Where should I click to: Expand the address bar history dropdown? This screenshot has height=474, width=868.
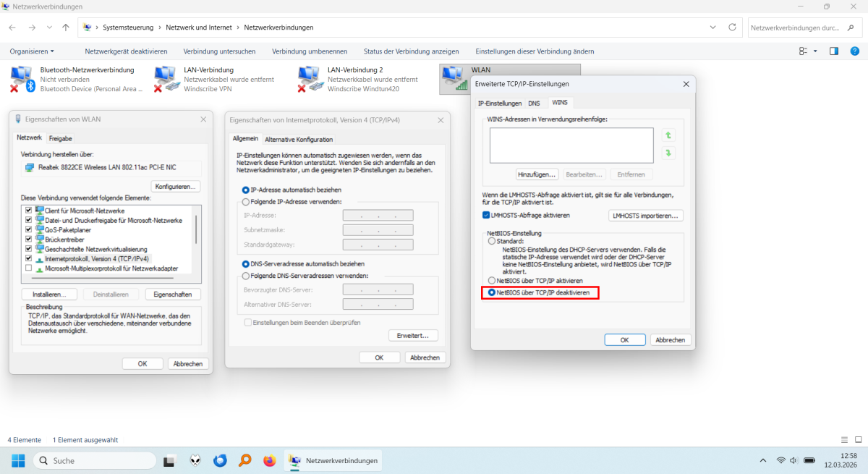(x=713, y=27)
